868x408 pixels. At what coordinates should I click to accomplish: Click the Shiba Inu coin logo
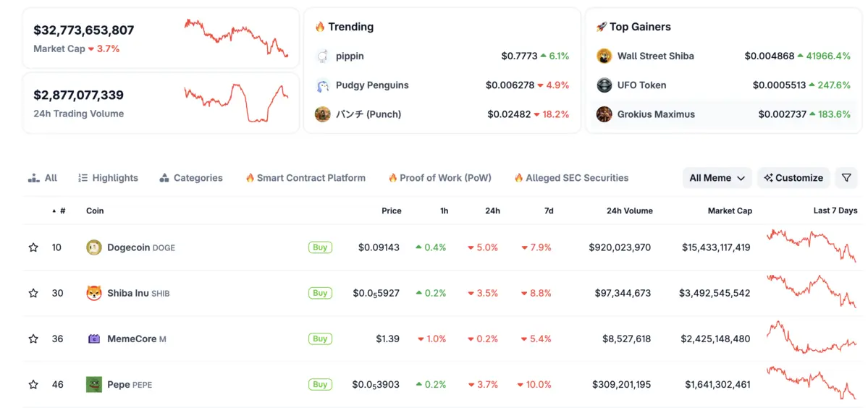[94, 293]
